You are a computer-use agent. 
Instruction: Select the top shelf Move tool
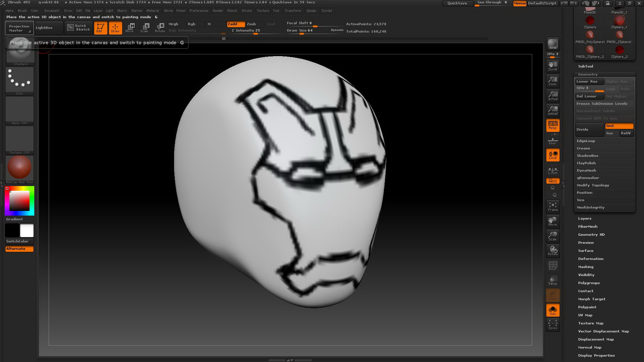[x=130, y=28]
